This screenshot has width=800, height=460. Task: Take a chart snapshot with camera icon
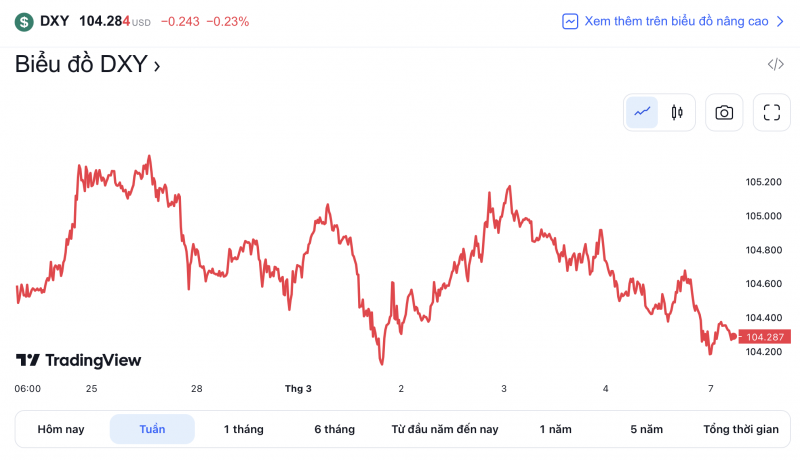tap(724, 113)
